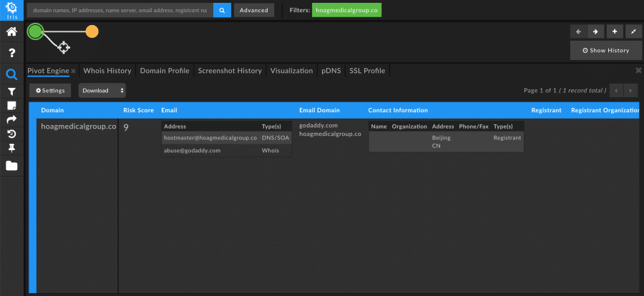Go back with the left arrow button

[x=578, y=31]
